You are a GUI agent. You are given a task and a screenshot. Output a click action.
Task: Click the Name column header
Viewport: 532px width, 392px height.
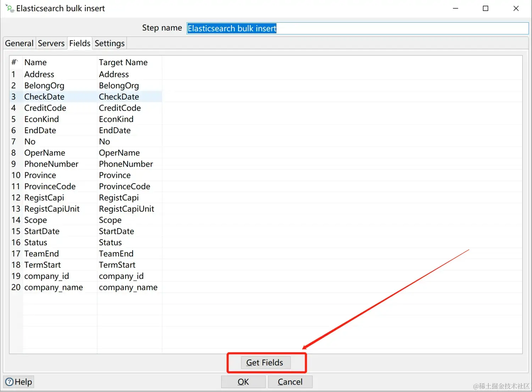(60, 62)
